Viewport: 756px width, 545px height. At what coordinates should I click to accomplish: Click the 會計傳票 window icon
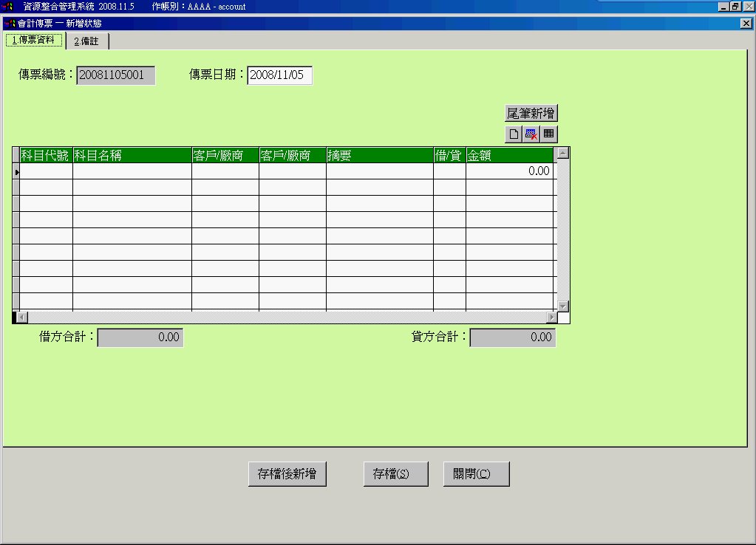10,23
